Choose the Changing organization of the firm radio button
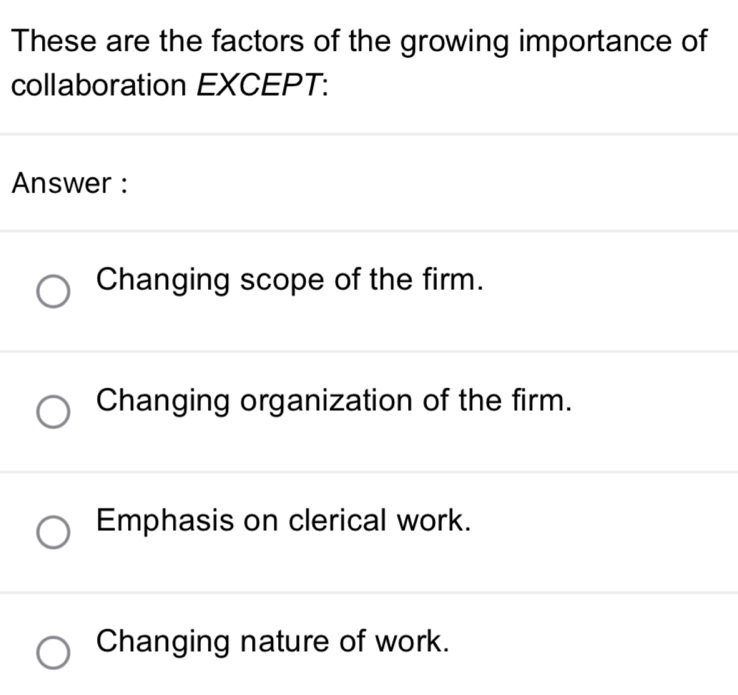Screen dimensions: 738x695 pos(54,412)
